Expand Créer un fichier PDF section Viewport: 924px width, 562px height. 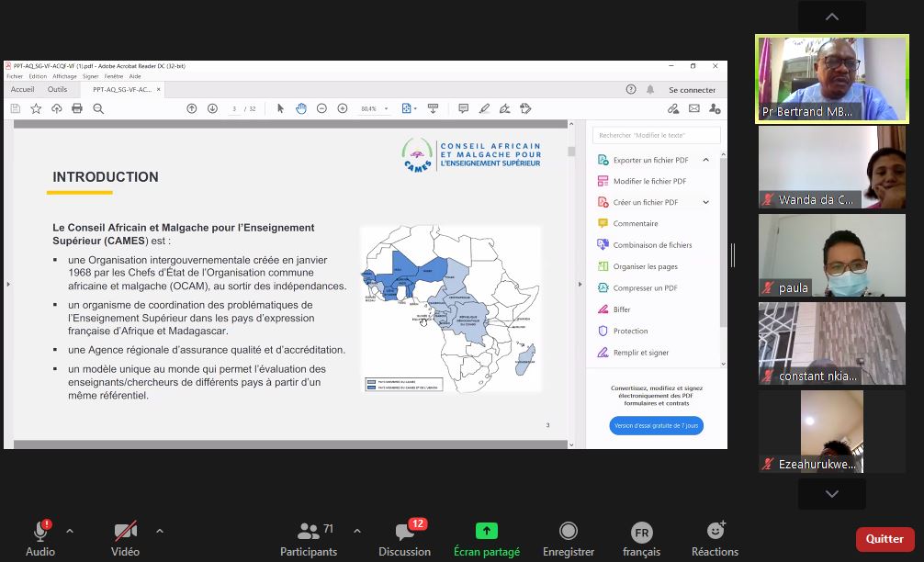pyautogui.click(x=706, y=202)
